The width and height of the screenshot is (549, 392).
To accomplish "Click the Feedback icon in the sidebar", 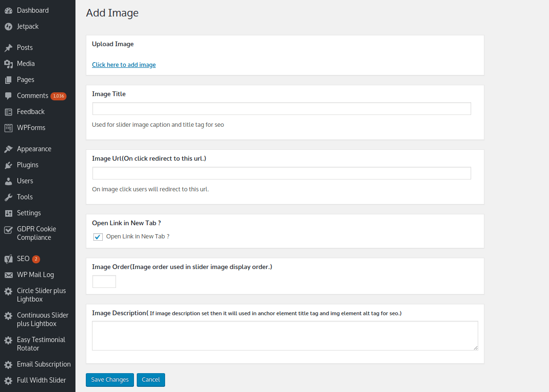I will point(8,112).
